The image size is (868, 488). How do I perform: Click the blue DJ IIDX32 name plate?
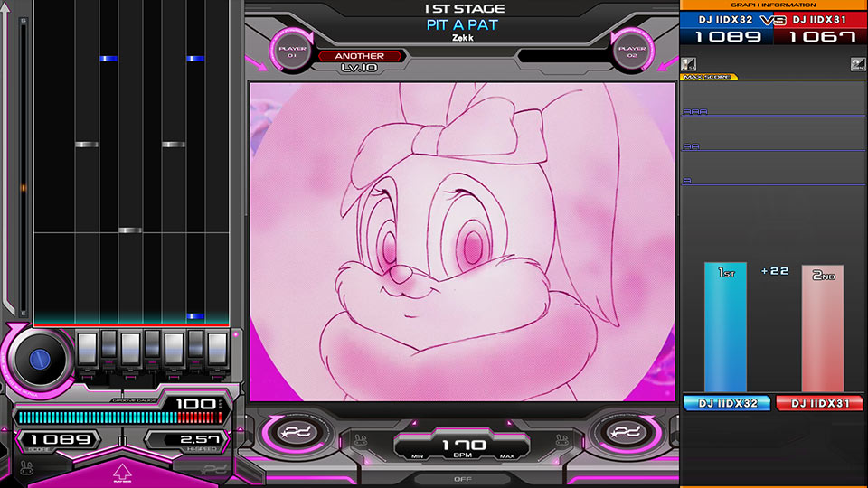click(727, 403)
